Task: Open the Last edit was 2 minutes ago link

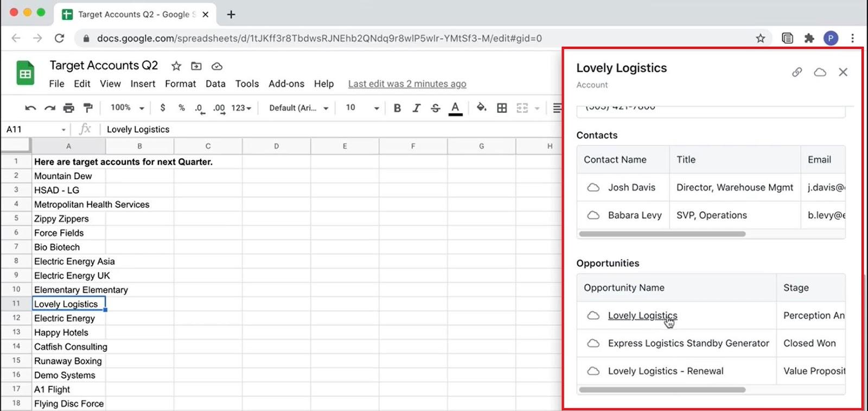Action: click(x=407, y=84)
